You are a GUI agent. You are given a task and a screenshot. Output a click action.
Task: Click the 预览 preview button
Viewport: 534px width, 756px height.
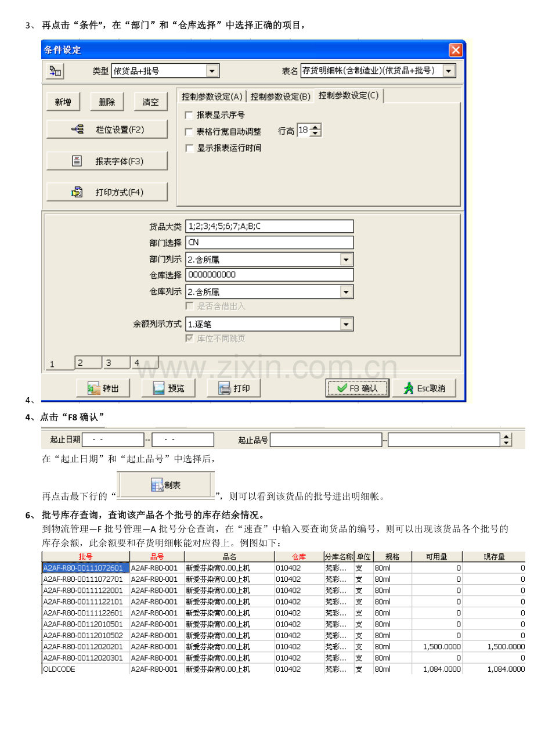pyautogui.click(x=168, y=388)
